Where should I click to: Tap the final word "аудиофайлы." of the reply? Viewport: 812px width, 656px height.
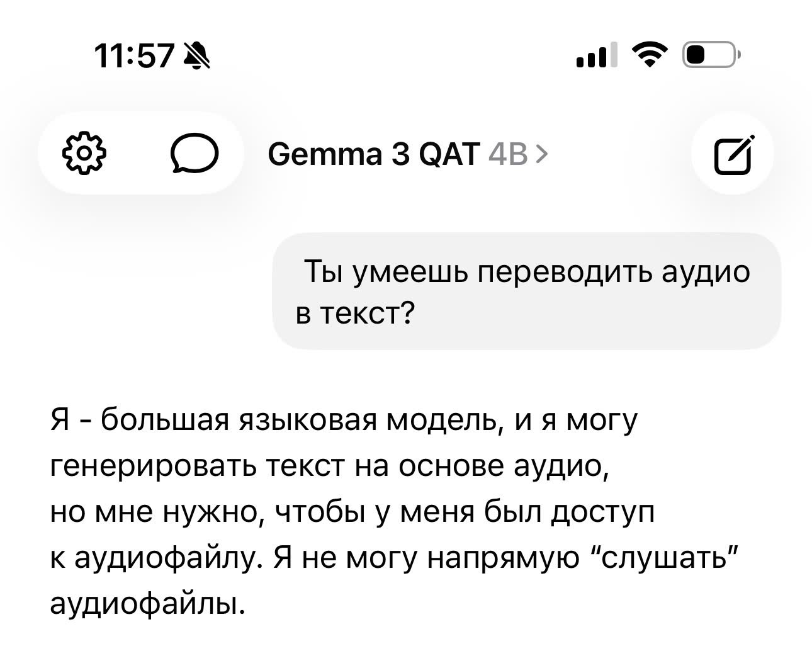[146, 604]
